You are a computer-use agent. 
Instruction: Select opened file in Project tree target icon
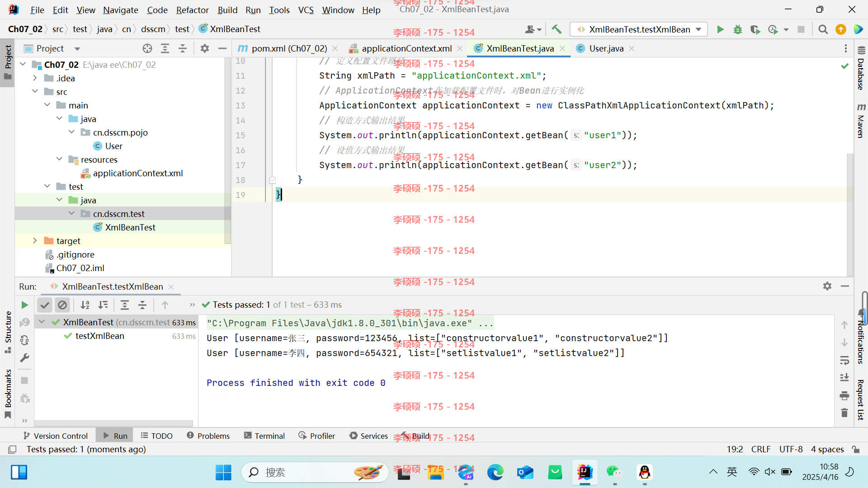point(147,48)
